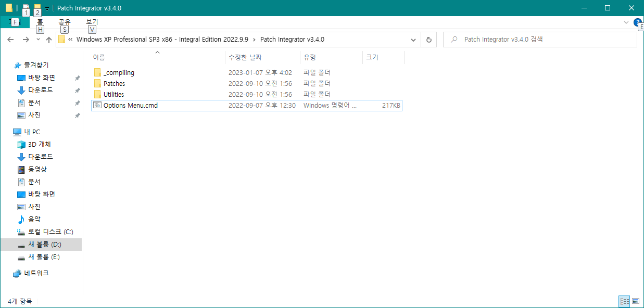Click the Patch Integrator v3.4.0 breadcrumb segment
The height and width of the screenshot is (308, 644).
pyautogui.click(x=292, y=40)
